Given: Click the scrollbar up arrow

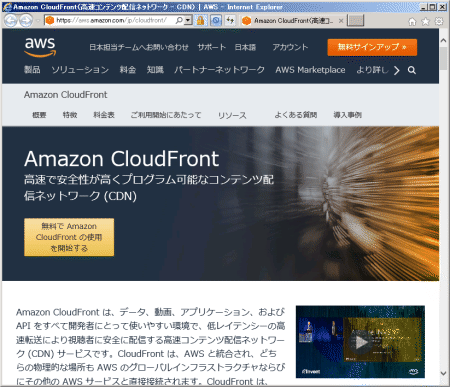Looking at the screenshot, I should pyautogui.click(x=443, y=40).
